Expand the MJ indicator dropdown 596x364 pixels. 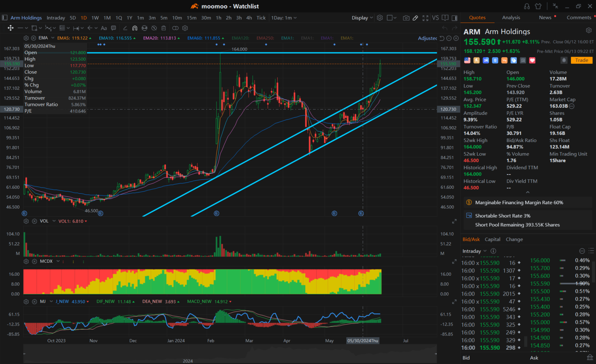coord(51,302)
